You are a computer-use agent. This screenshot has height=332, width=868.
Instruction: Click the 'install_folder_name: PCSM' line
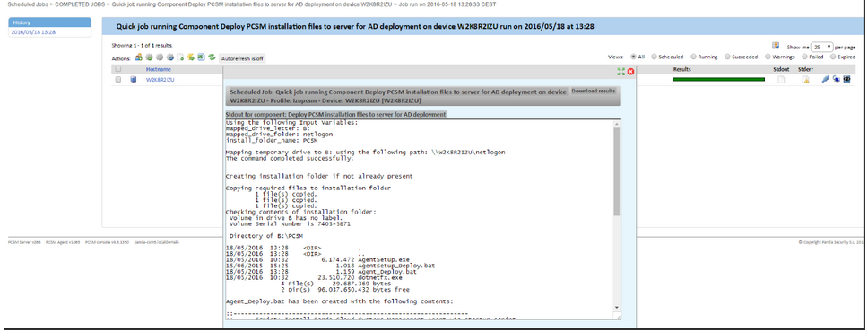(x=272, y=140)
